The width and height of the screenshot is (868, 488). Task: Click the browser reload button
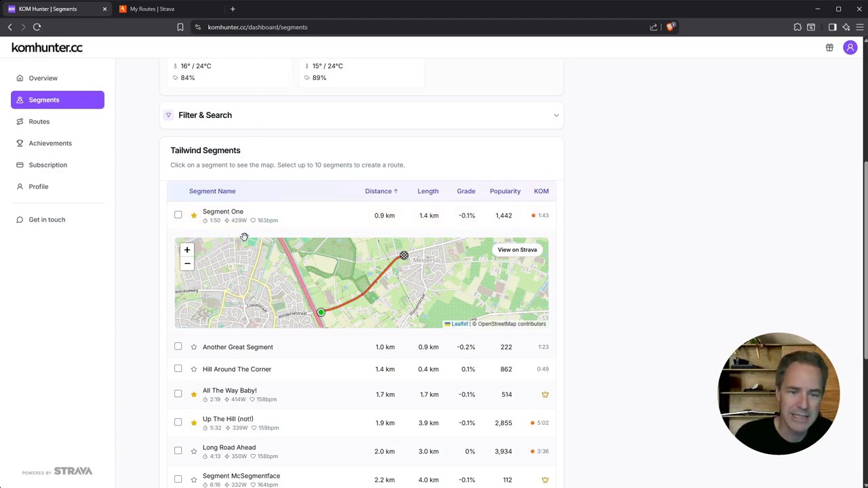coord(37,27)
